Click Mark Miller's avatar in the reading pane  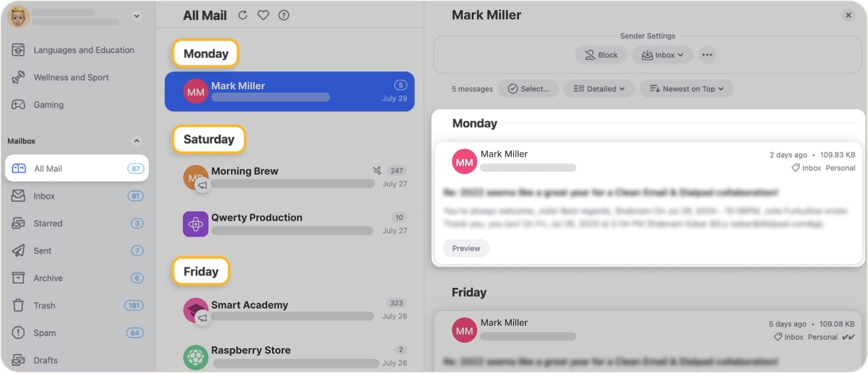click(464, 161)
